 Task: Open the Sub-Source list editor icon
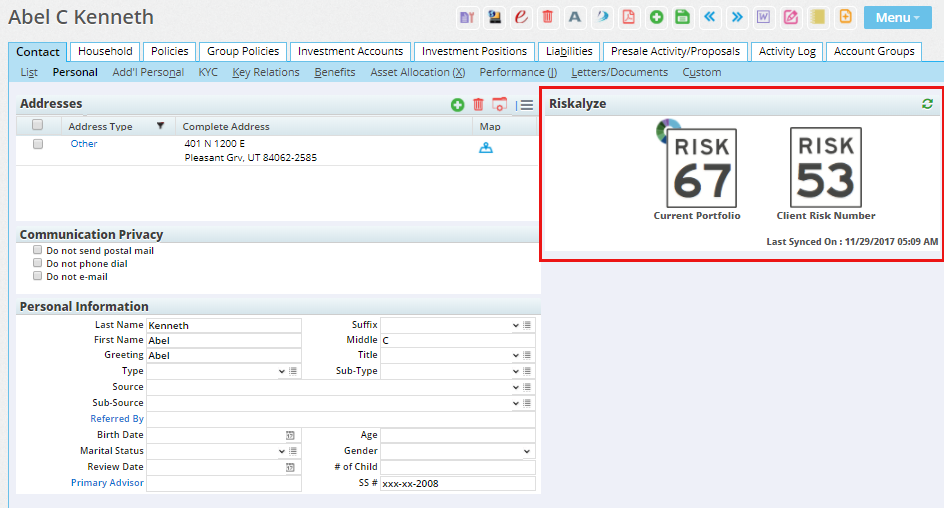click(527, 403)
